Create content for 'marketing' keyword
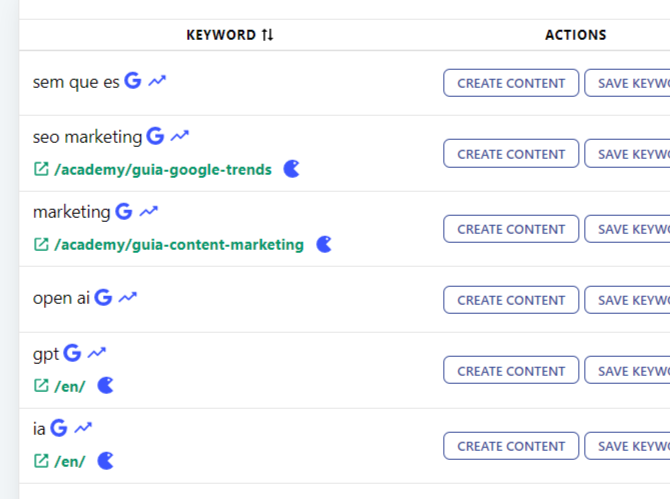The height and width of the screenshot is (499, 670). 511,229
